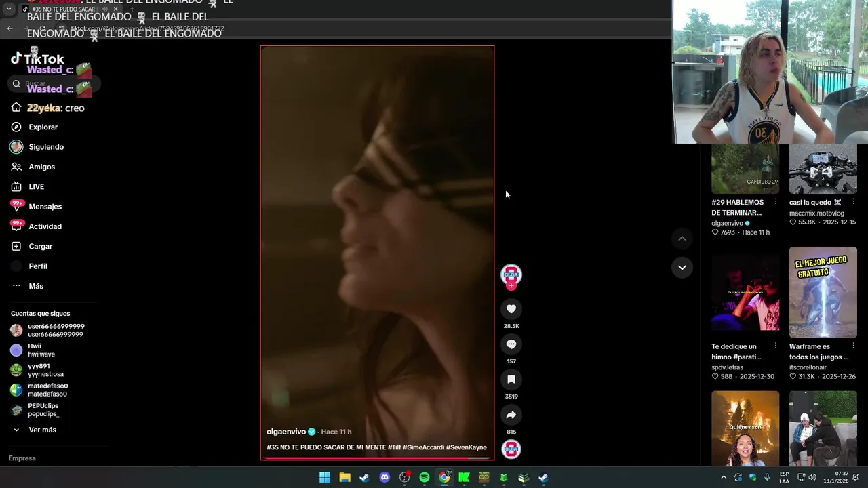Share the video with the arrow icon
This screenshot has height=488, width=868.
pyautogui.click(x=511, y=415)
